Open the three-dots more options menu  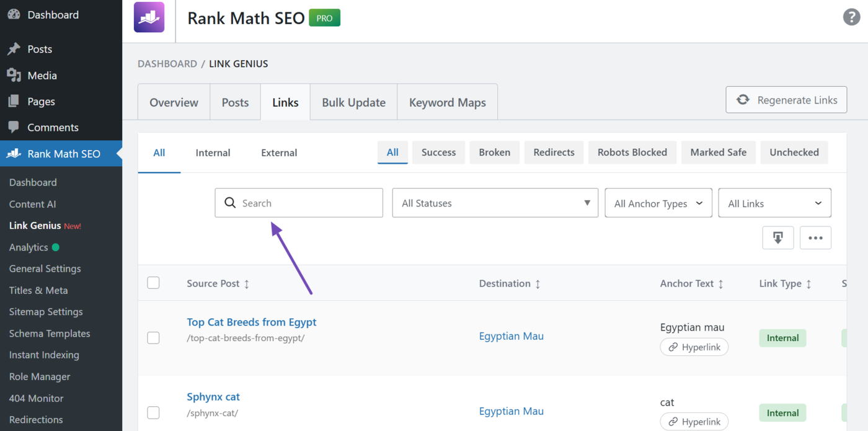(x=815, y=238)
